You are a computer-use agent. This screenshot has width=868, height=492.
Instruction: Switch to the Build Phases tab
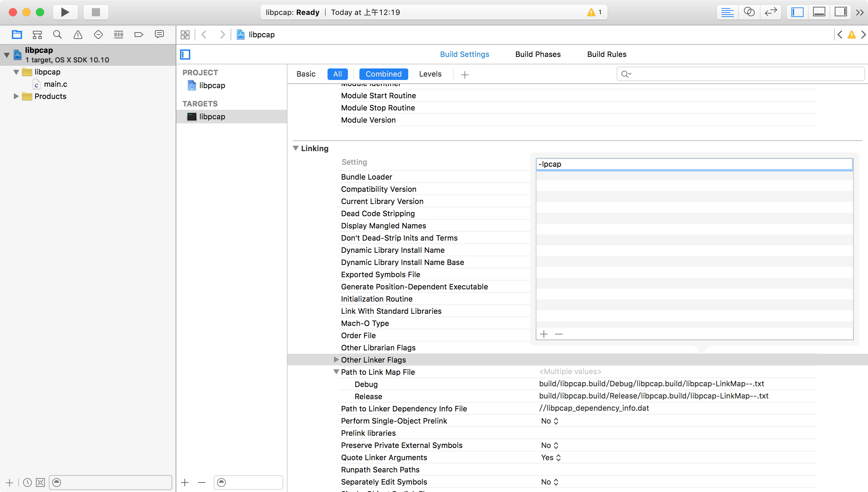pos(538,54)
